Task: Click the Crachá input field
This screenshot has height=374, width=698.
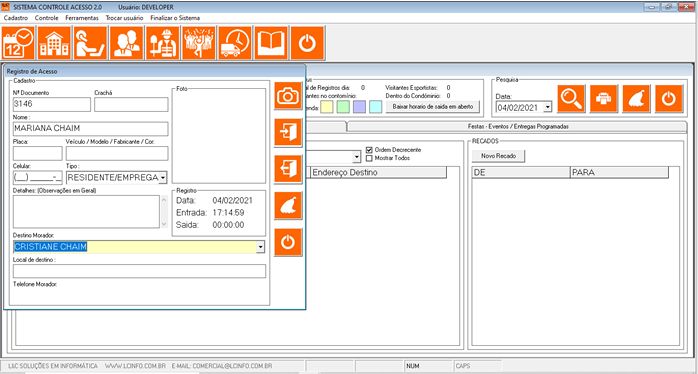Action: click(131, 105)
